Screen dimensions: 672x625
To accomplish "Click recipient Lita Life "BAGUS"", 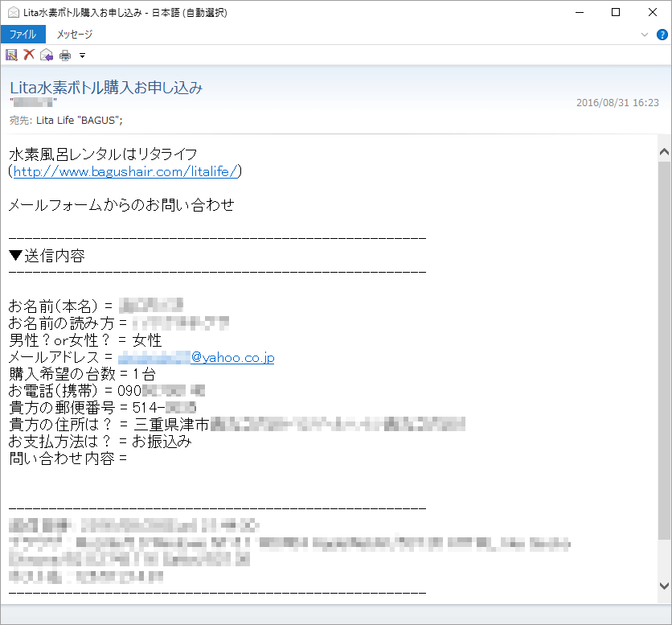I will [x=80, y=120].
